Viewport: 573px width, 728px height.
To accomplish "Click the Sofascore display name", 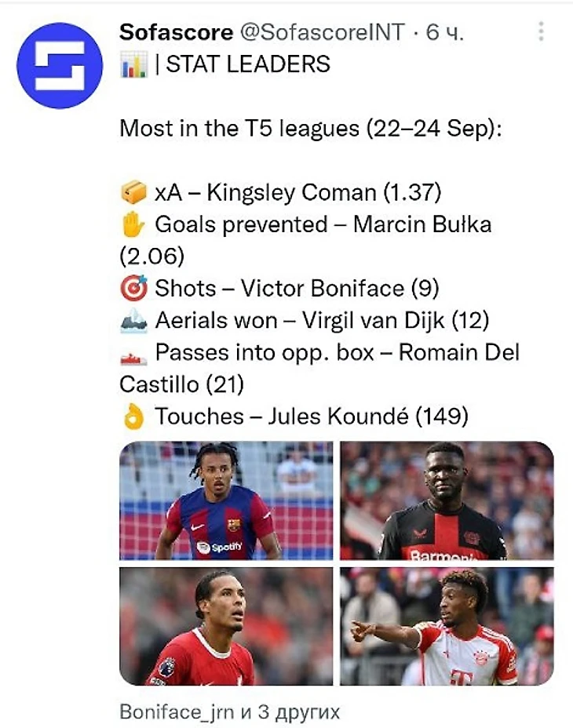I will click(176, 32).
